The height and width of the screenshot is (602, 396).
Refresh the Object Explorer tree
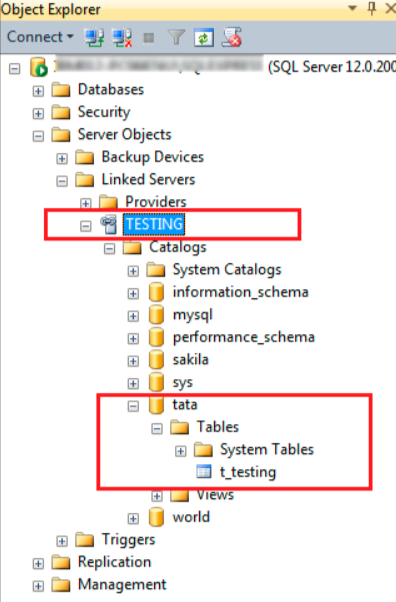tap(204, 38)
